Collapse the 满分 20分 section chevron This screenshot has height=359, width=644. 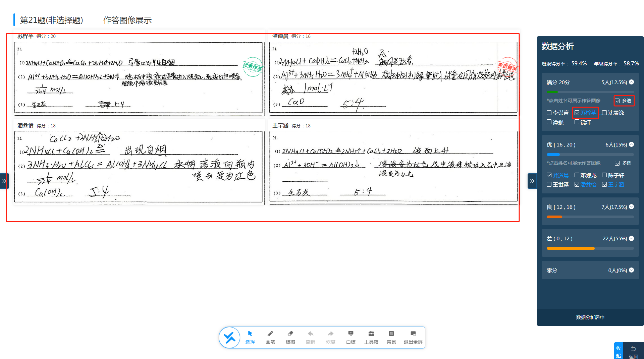click(632, 82)
